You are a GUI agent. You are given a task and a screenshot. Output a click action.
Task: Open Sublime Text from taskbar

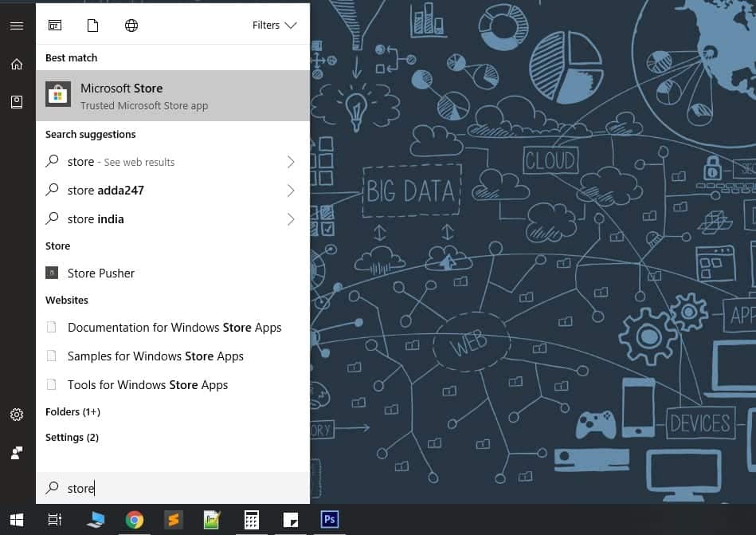click(173, 520)
